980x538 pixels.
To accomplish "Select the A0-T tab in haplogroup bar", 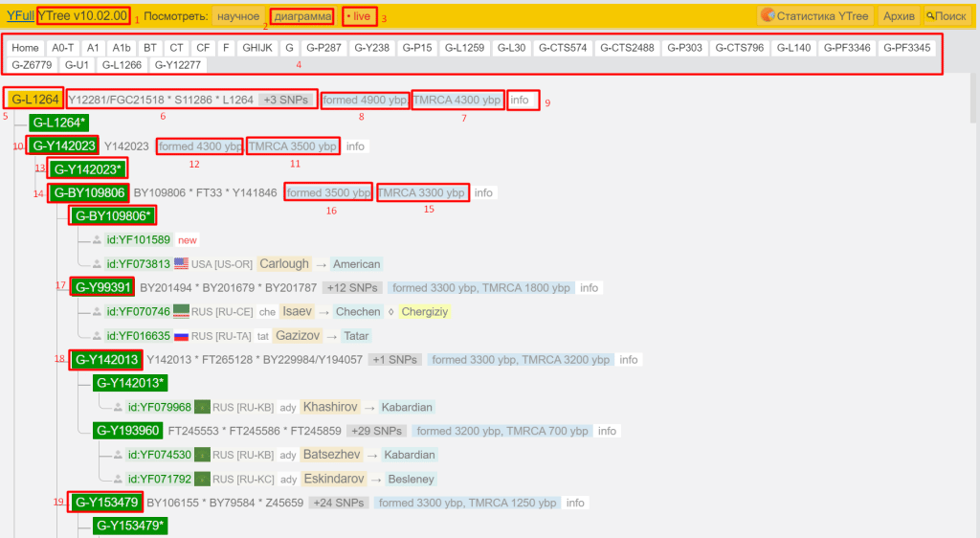I will (63, 48).
